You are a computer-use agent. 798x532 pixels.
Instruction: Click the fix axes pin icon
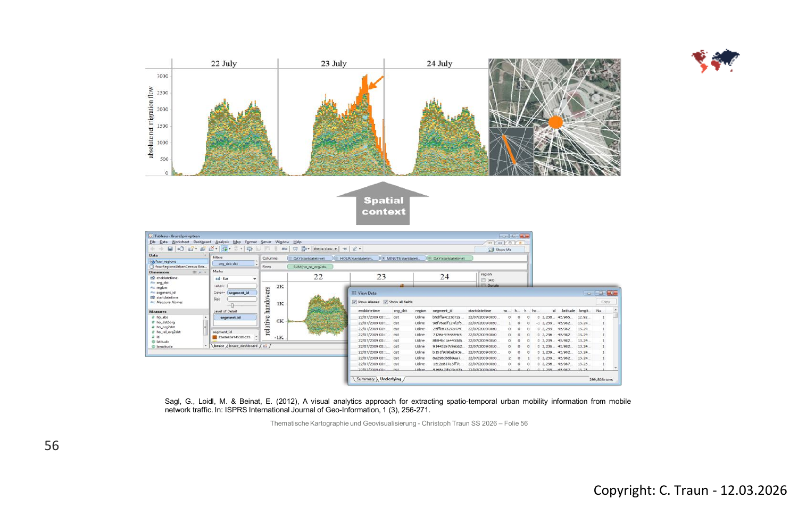point(345,249)
